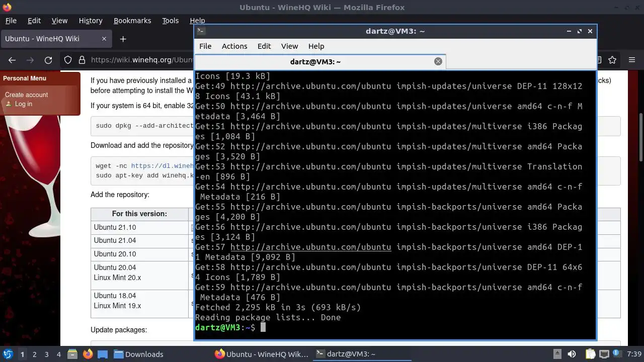Open Firefox tracking protection shield
This screenshot has height=362, width=644.
click(x=68, y=60)
